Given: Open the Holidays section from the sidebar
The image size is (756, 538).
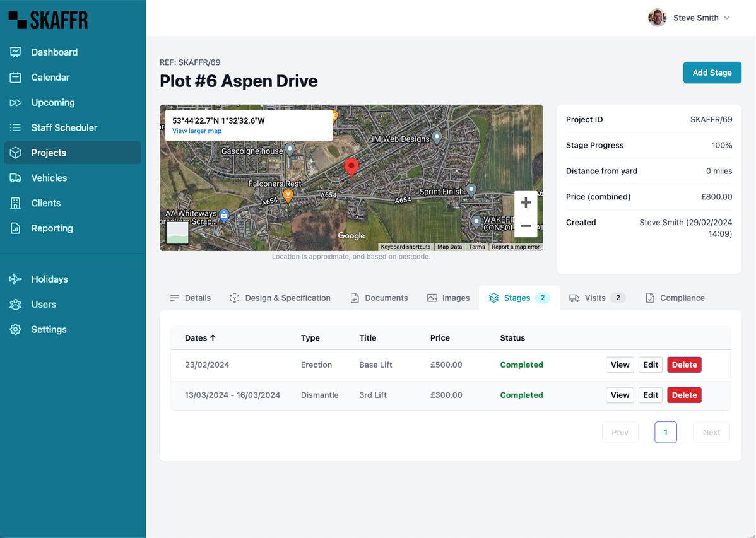Looking at the screenshot, I should click(x=49, y=279).
